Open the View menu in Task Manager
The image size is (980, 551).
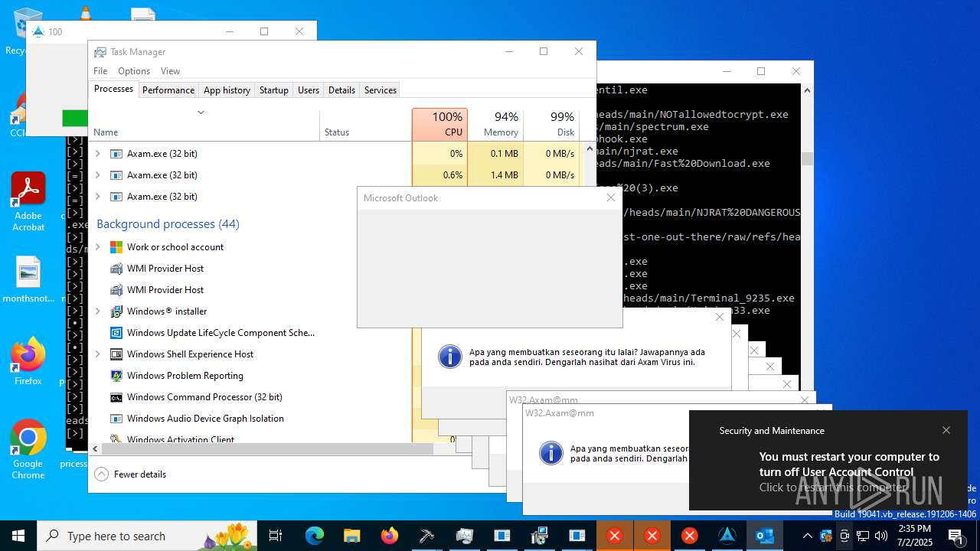pos(170,71)
